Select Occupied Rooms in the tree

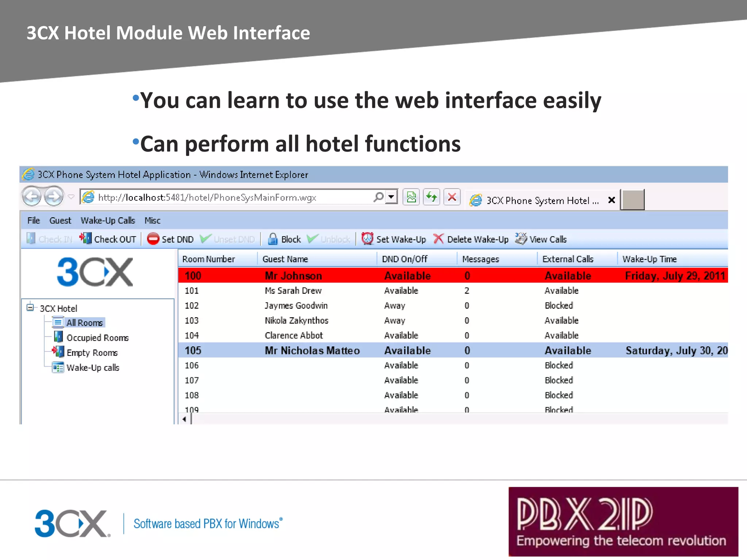[97, 338]
